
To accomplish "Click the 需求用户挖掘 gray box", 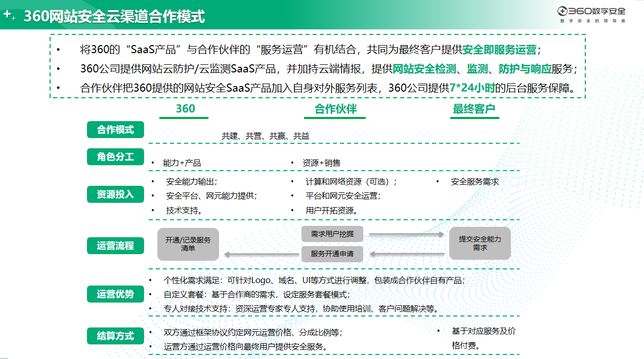I will [332, 234].
